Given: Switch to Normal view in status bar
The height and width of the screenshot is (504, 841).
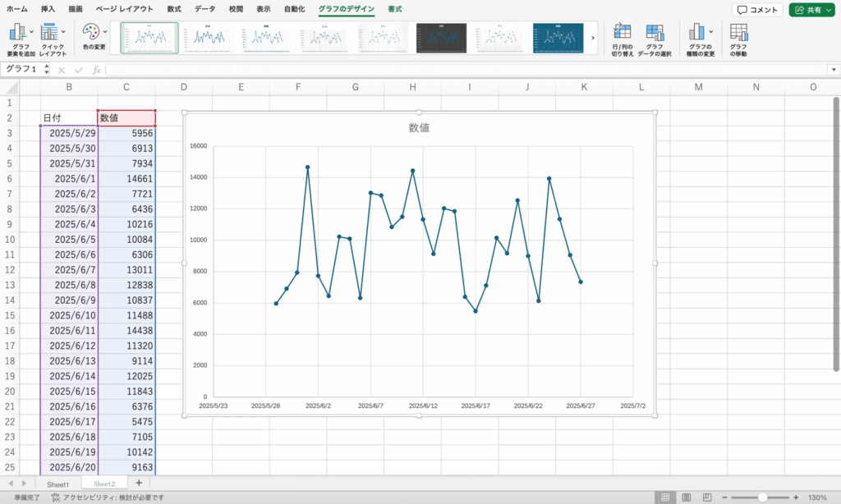Looking at the screenshot, I should [665, 497].
